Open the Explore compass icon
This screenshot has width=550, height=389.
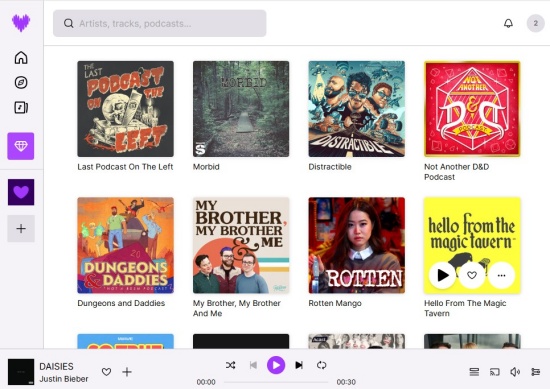(21, 82)
